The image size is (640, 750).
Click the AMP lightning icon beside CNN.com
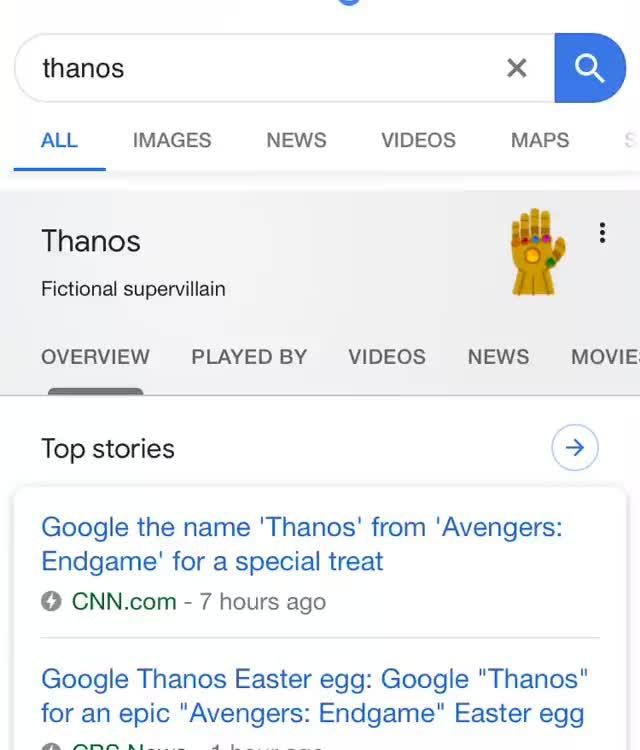tap(52, 601)
